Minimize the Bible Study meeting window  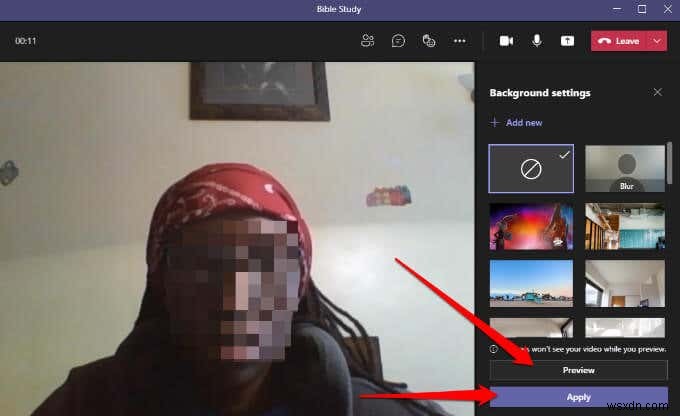coord(617,9)
